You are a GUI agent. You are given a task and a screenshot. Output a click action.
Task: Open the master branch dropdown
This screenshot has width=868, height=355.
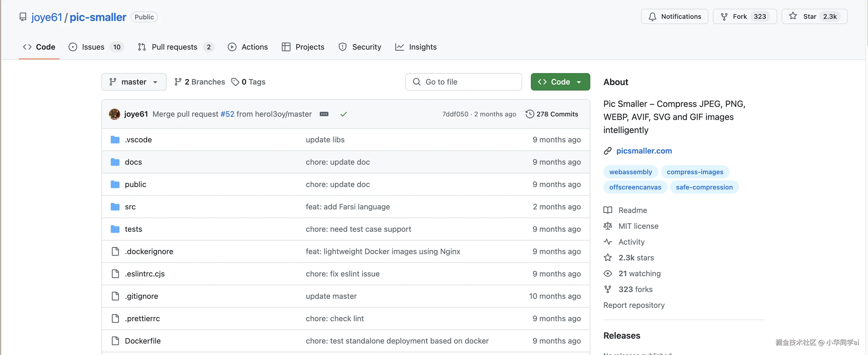coord(134,82)
